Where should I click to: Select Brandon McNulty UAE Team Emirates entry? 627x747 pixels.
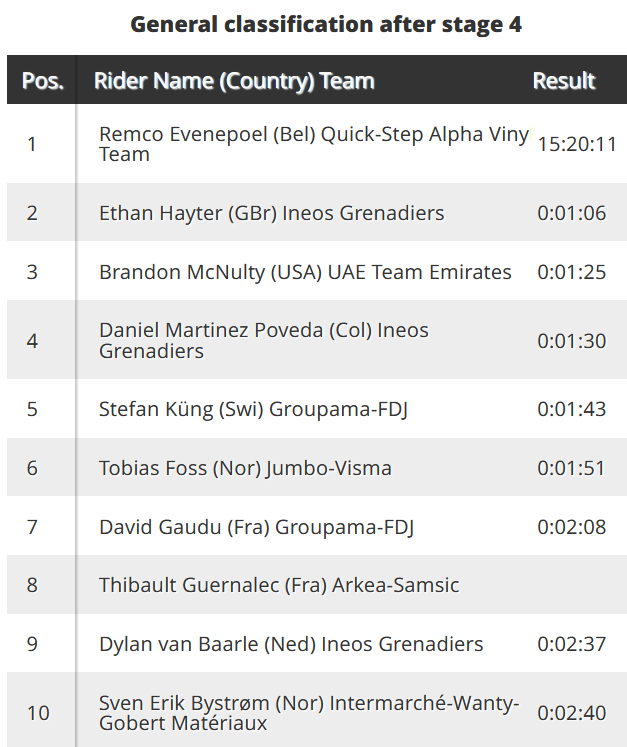coord(305,272)
